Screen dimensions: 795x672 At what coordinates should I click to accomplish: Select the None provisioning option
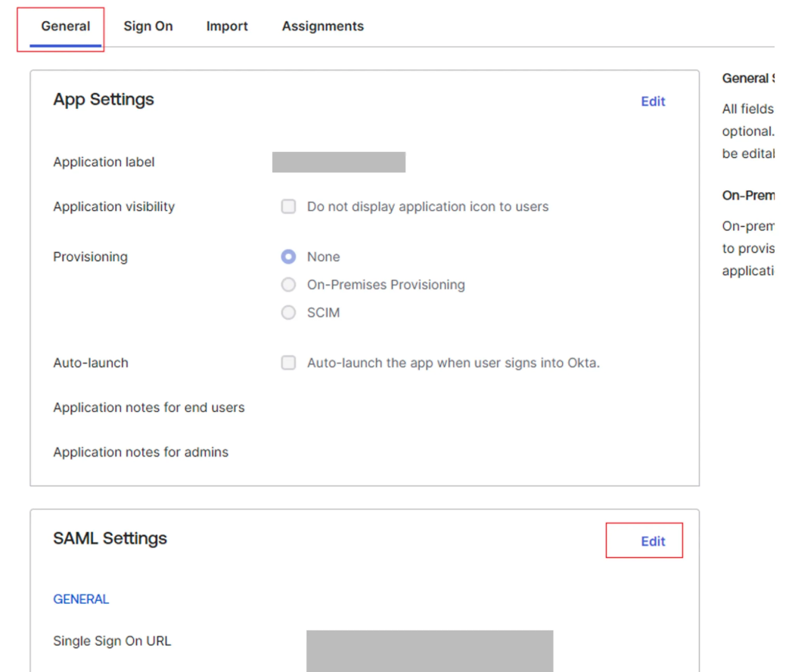(288, 256)
